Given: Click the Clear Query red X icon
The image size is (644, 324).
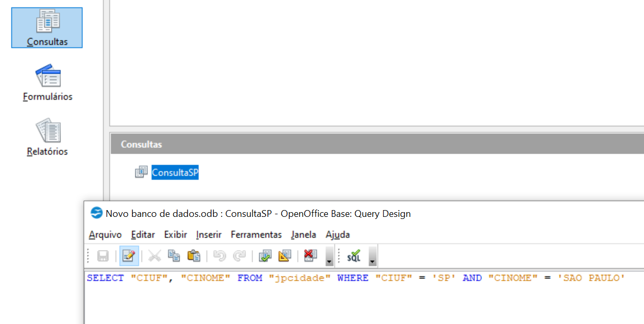Looking at the screenshot, I should pyautogui.click(x=310, y=256).
